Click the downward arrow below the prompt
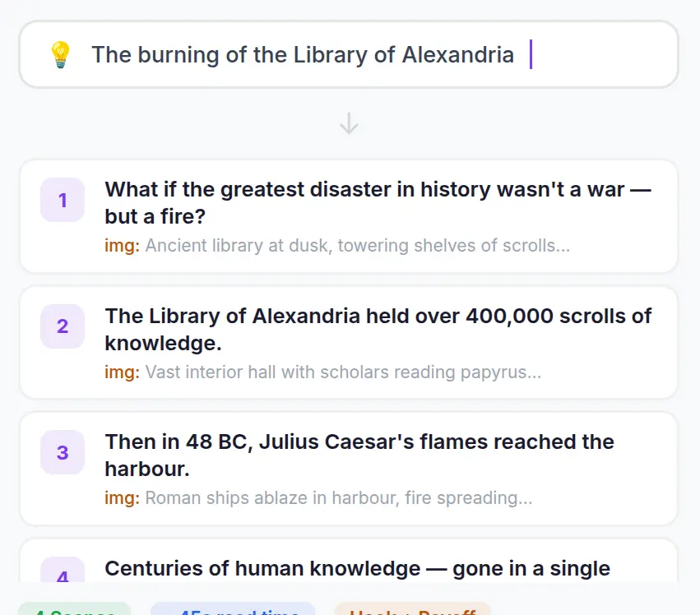 349,123
